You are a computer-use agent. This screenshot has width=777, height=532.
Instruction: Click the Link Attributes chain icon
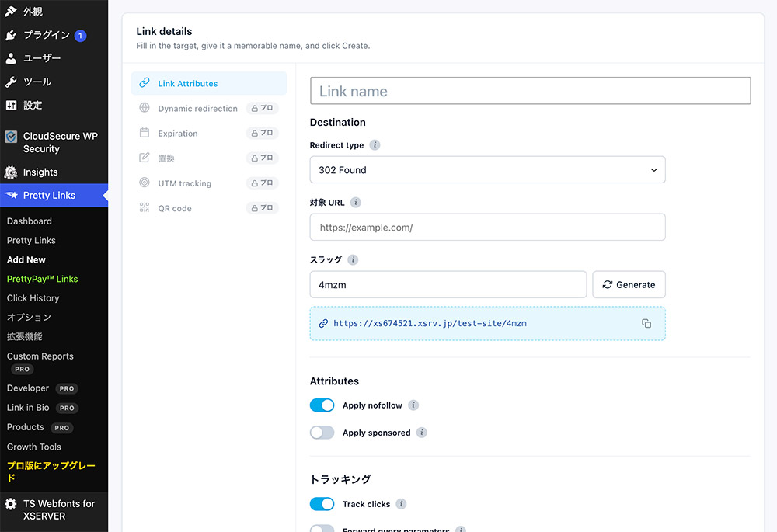pyautogui.click(x=145, y=83)
